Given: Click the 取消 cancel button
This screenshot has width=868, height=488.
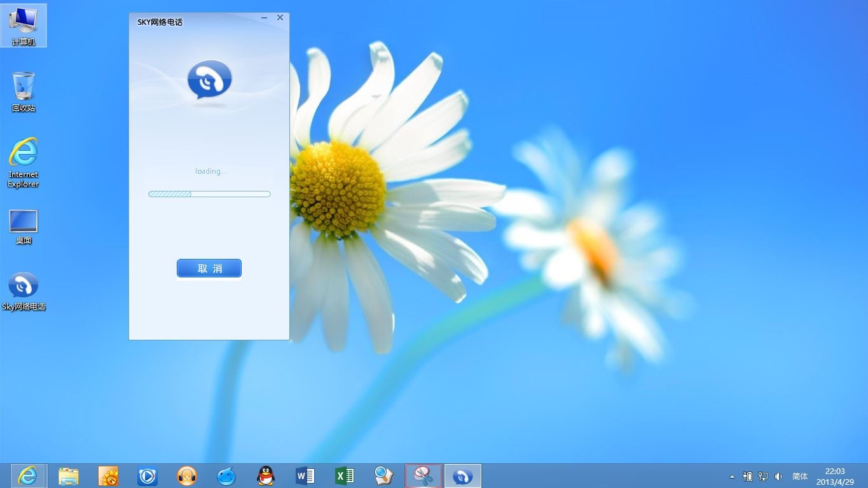Looking at the screenshot, I should [209, 268].
